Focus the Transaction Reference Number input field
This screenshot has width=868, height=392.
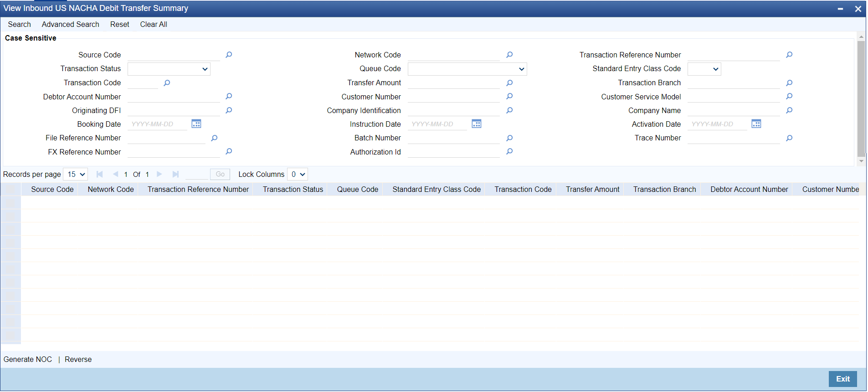(x=734, y=55)
